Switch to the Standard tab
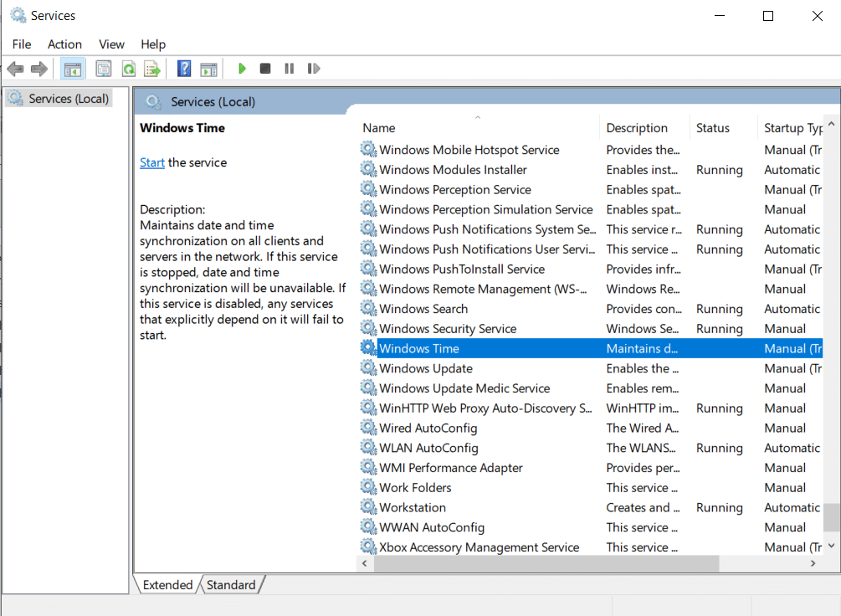This screenshot has height=616, width=841. coord(231,585)
